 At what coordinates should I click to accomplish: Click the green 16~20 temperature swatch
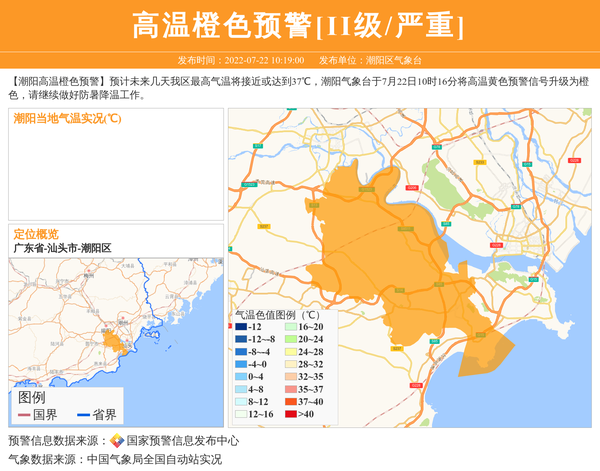[x=290, y=327]
